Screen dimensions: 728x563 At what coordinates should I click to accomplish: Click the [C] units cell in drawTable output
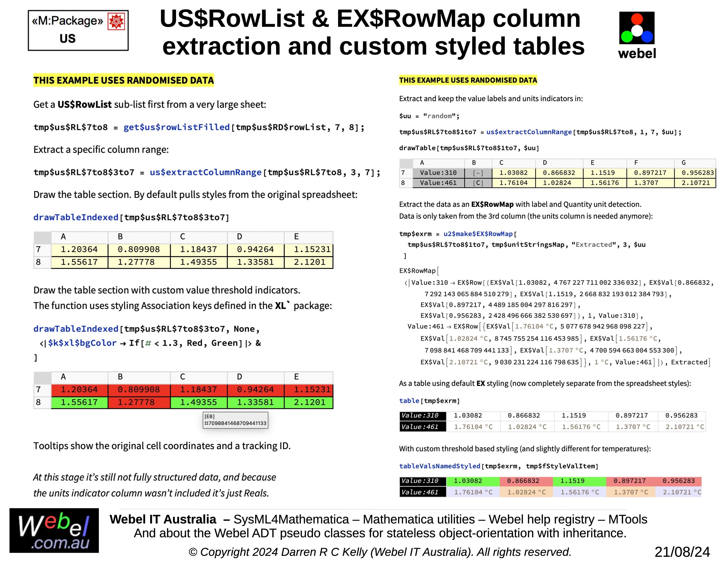click(x=478, y=183)
